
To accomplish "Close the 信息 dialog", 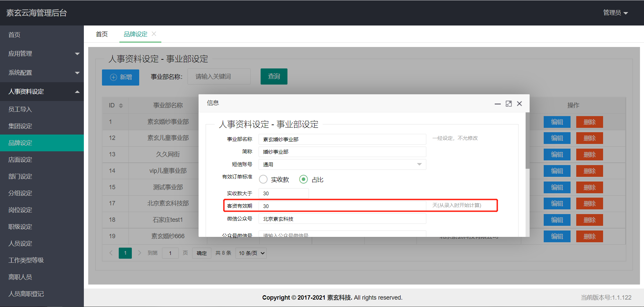I will pos(519,104).
